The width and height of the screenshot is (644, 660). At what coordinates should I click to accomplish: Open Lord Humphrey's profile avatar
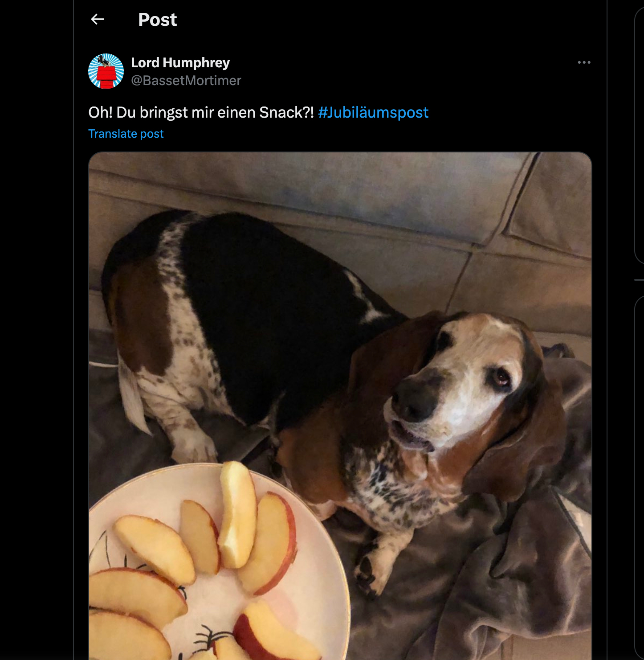106,71
